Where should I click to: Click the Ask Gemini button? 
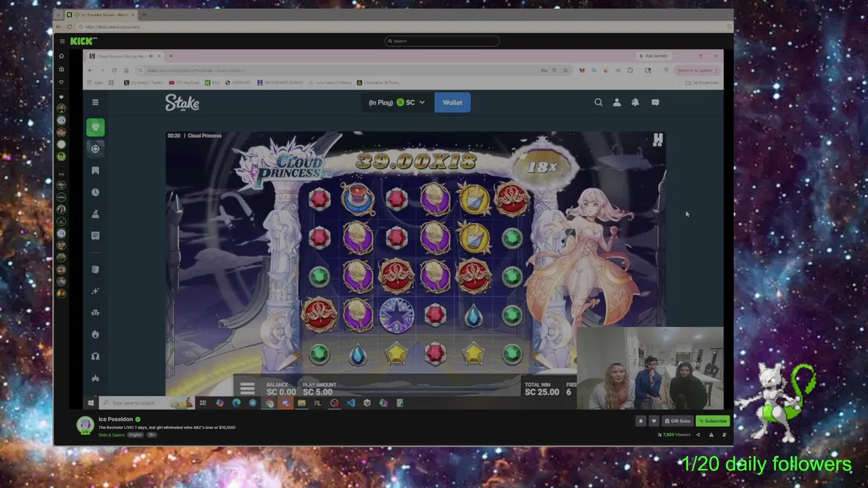click(654, 56)
